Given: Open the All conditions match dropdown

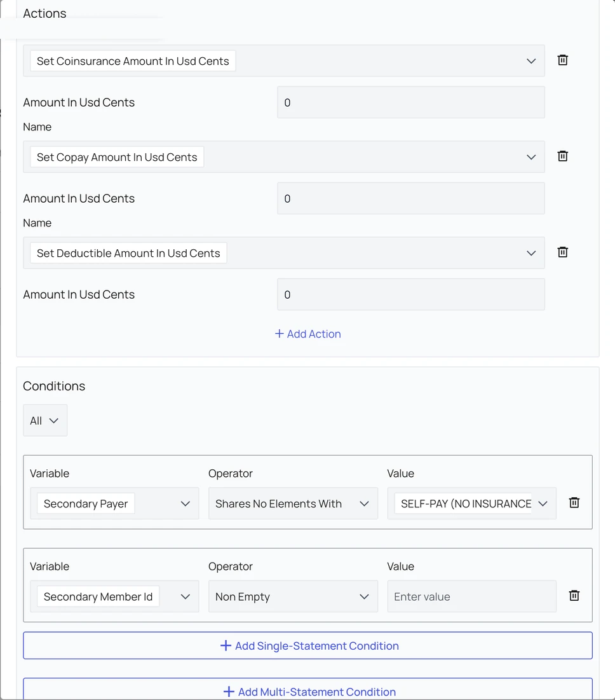Looking at the screenshot, I should pos(45,420).
